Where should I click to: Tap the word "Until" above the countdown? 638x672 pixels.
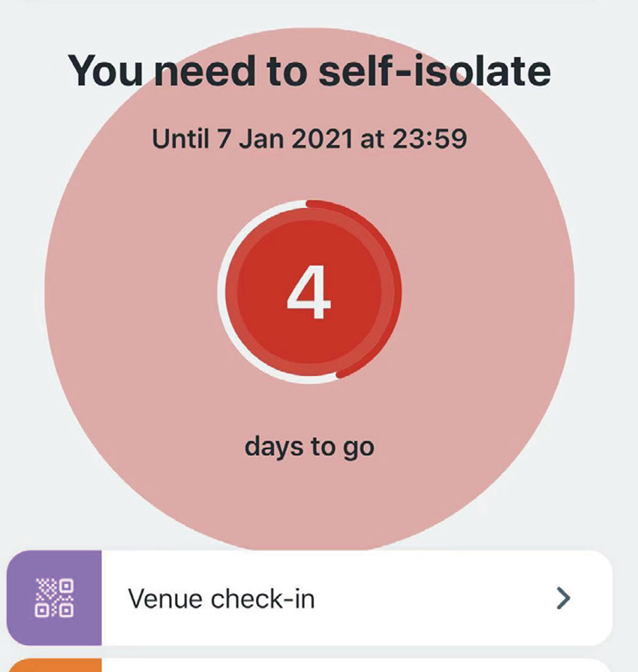tap(177, 139)
